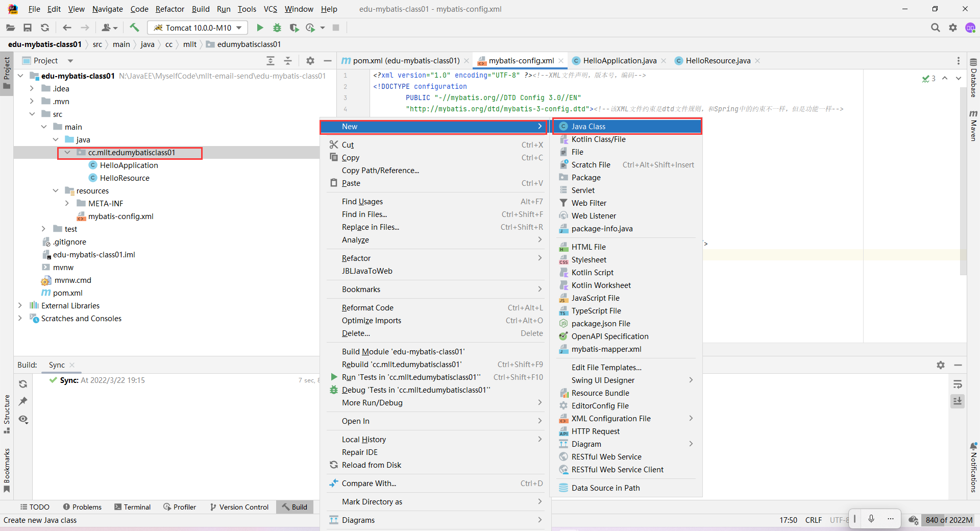Switch to pom.xml editor tab
This screenshot has height=531, width=980.
(x=406, y=61)
